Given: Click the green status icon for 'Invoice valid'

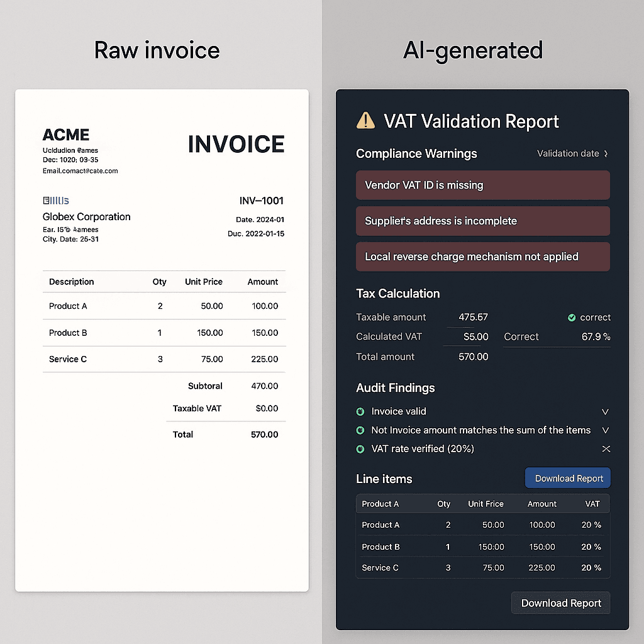Looking at the screenshot, I should 360,411.
